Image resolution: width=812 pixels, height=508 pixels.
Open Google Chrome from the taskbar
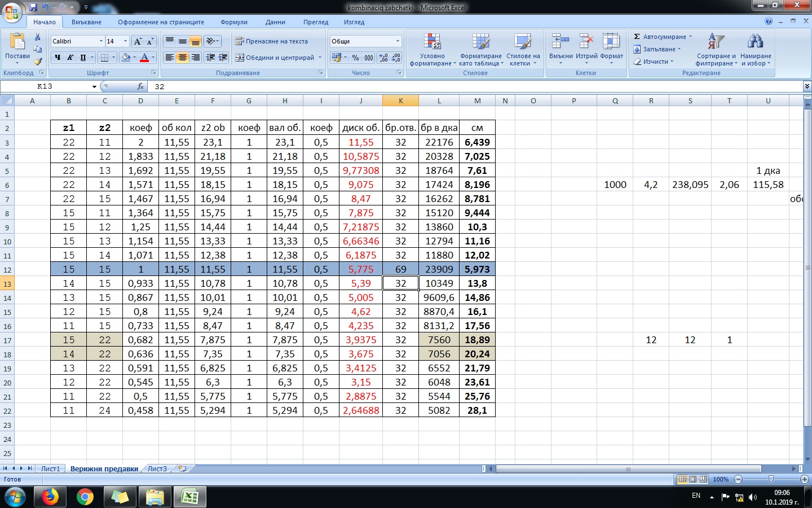click(x=85, y=497)
